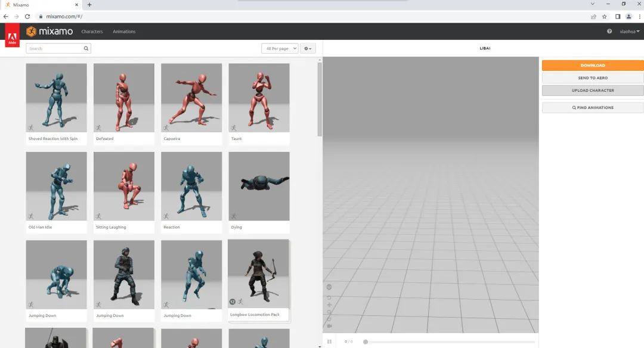Click the search magnifier icon

tap(86, 48)
